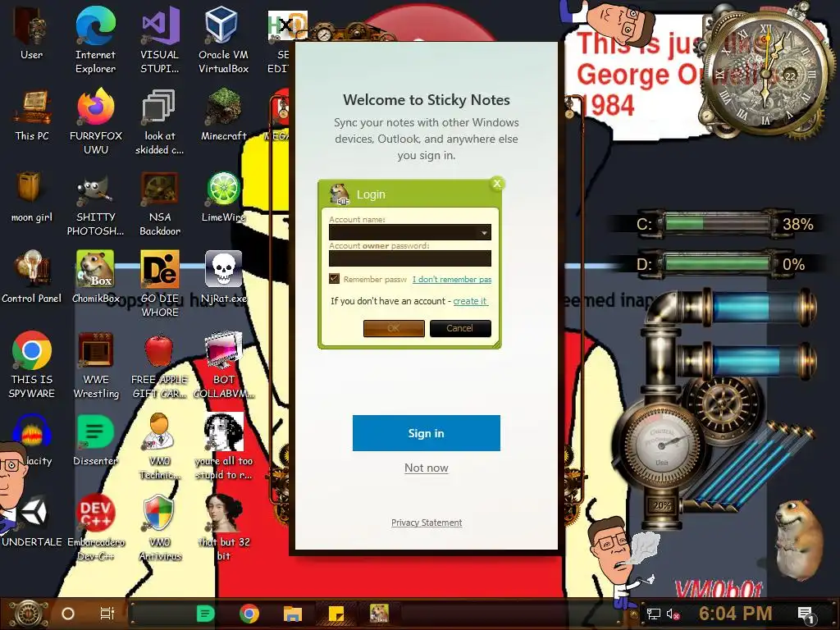Viewport: 840px width, 630px height.
Task: Click the steampunk Start button
Action: [x=29, y=614]
